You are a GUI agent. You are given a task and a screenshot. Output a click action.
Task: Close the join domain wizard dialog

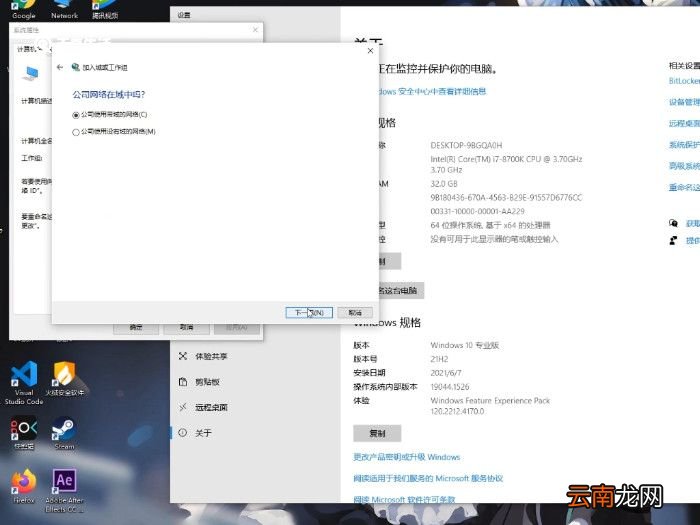point(370,51)
